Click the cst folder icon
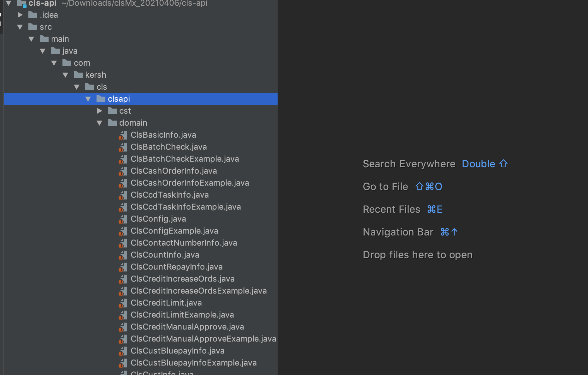 [x=112, y=111]
